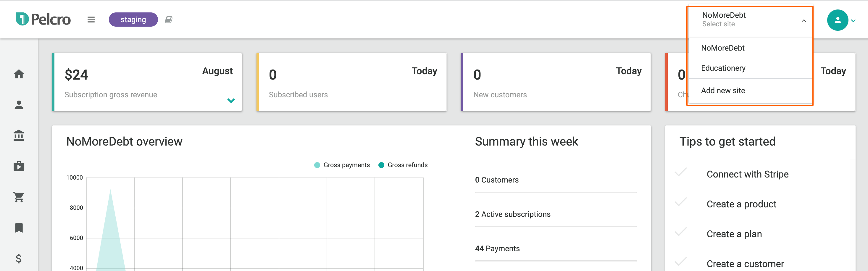Click 44 Payments summary row
The image size is (868, 271).
[556, 249]
